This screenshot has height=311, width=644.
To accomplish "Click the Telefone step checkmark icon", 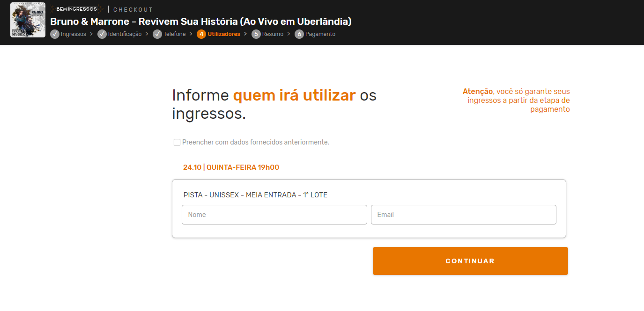I will point(157,34).
